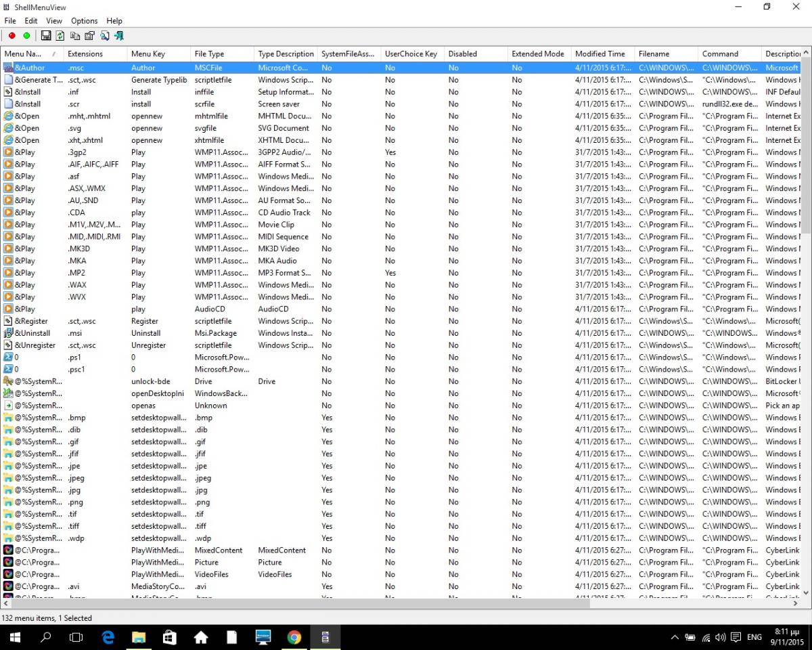This screenshot has height=650, width=812.
Task: Open Properties via the toolbar icon
Action: click(89, 36)
